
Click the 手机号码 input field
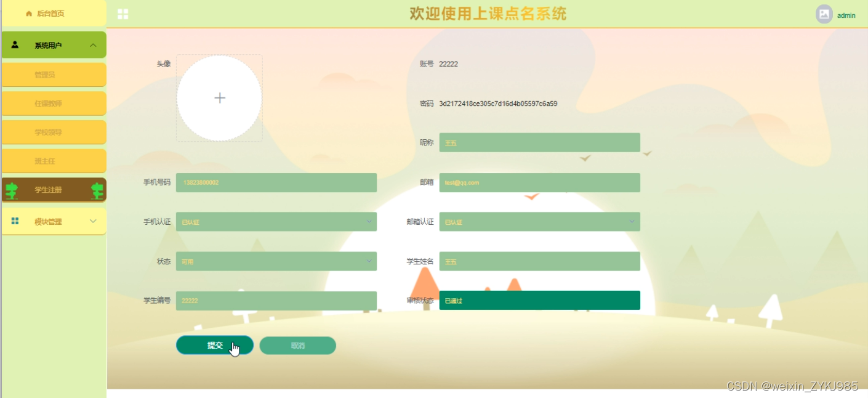click(276, 182)
